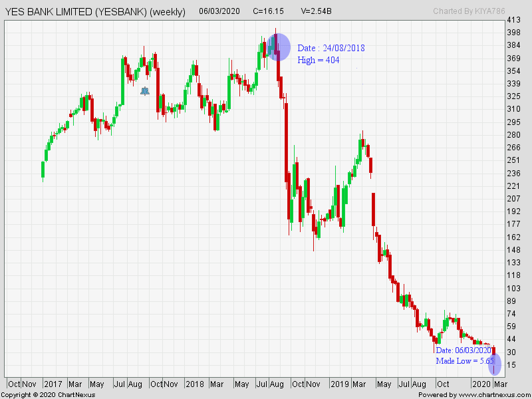This screenshot has width=532, height=399.
Task: Click 'Powered by www.chartnexus.com' footer link
Action: coord(475,395)
